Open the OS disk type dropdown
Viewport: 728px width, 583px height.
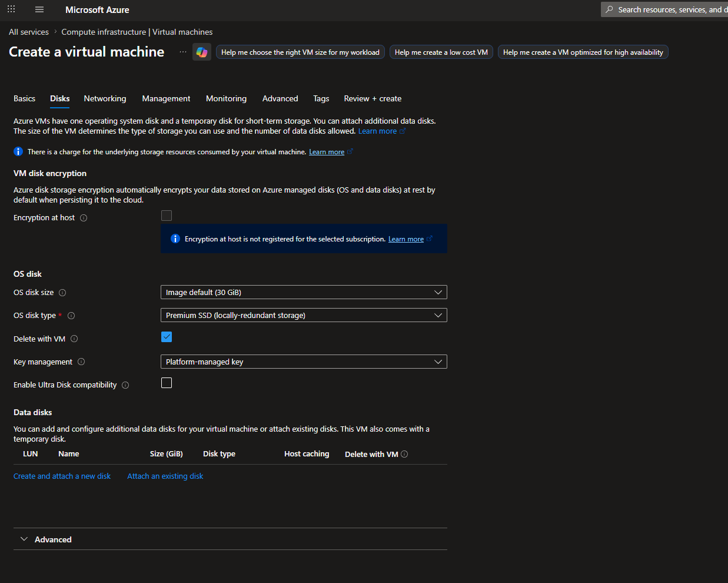304,315
